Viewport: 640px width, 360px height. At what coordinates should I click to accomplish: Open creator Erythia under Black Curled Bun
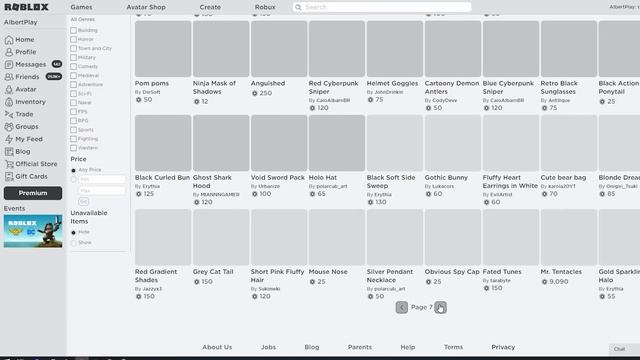pos(151,186)
